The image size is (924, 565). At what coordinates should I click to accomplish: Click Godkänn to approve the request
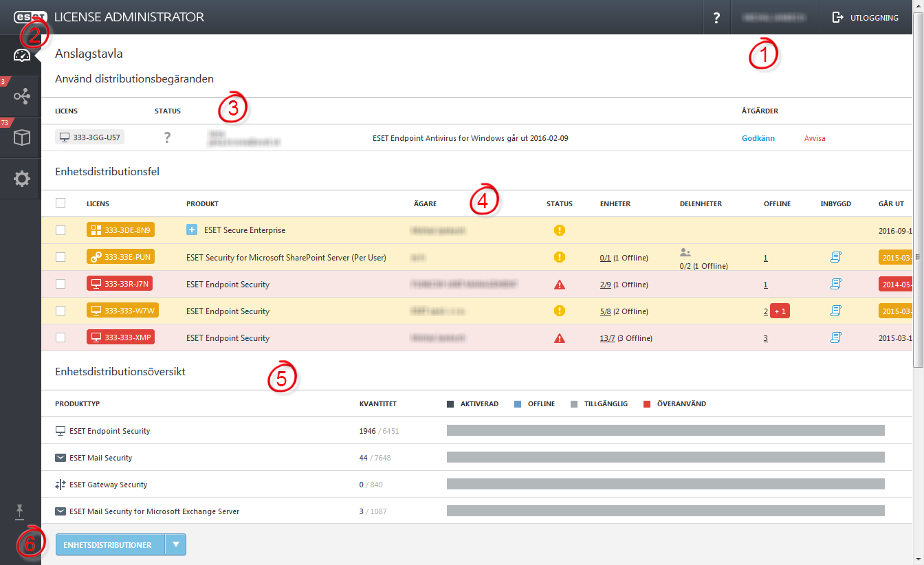(758, 138)
